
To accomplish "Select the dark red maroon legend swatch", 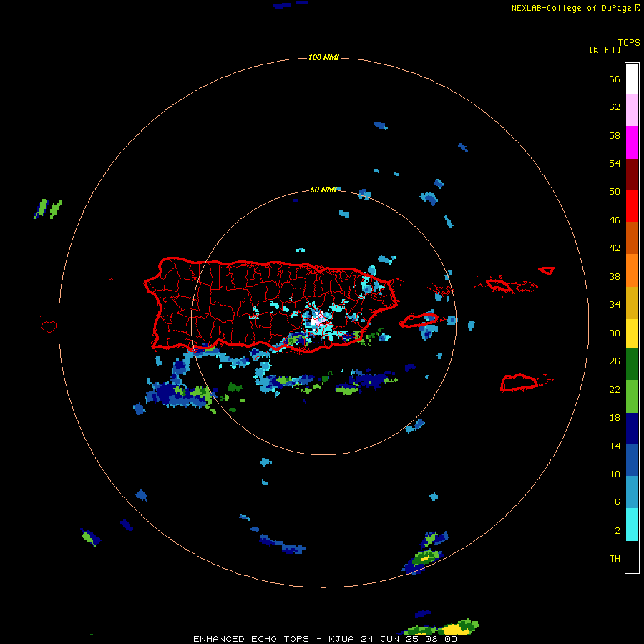I will coord(632,174).
